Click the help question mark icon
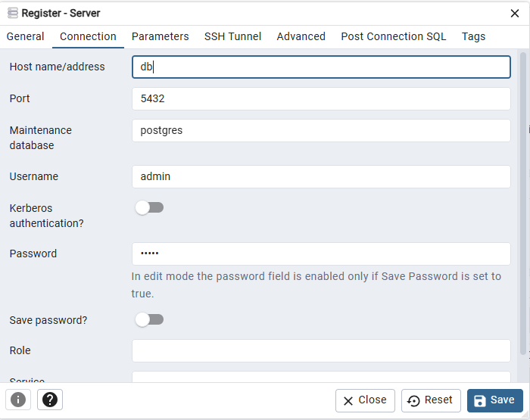Screen dimensions: 530x420 coord(50,400)
